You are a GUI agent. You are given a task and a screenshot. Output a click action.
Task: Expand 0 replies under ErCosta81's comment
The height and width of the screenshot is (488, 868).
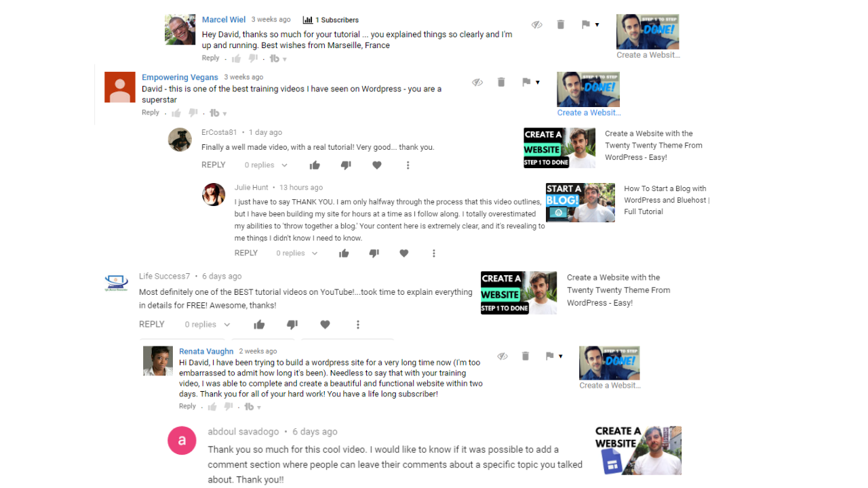266,165
